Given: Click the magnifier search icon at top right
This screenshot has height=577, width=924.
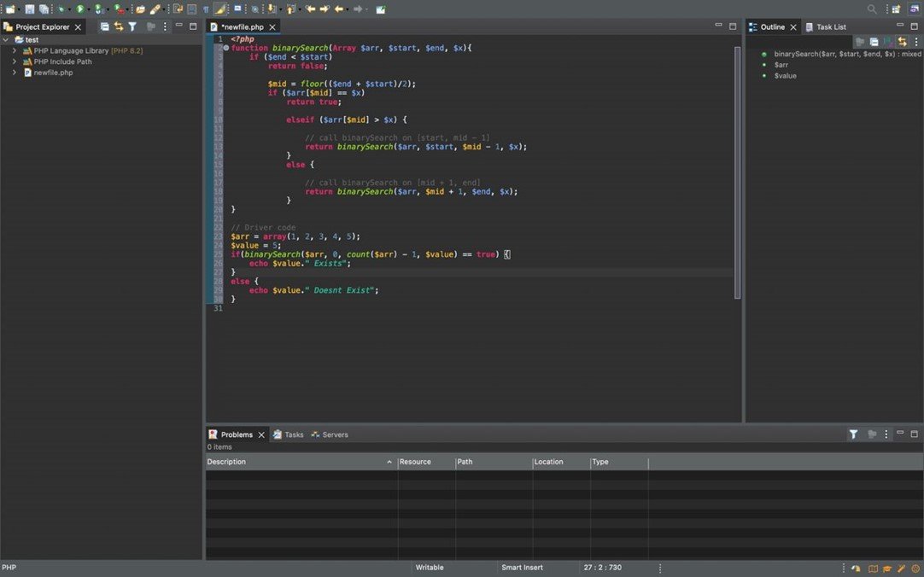Looking at the screenshot, I should (872, 9).
